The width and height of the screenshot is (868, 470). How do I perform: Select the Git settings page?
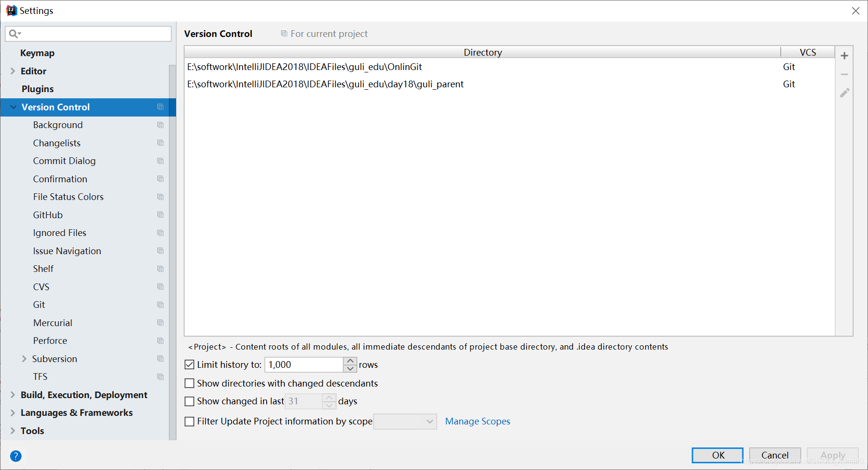(x=39, y=305)
